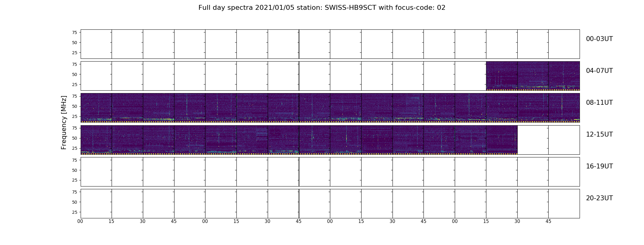
Task: Click last spectrogram tile in 04-07UT row
Action: point(564,76)
